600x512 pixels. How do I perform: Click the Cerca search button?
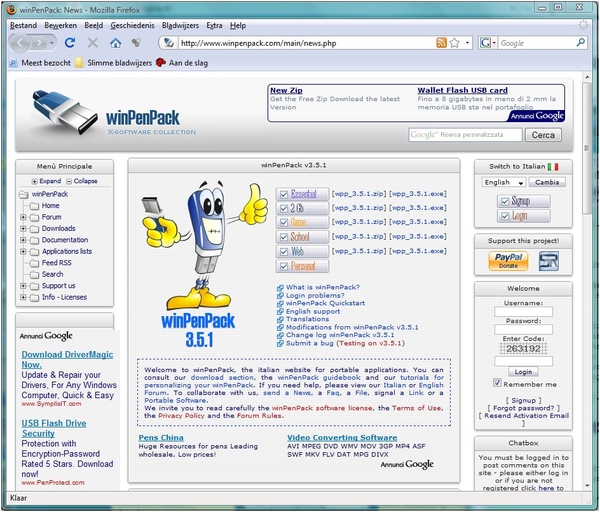pyautogui.click(x=543, y=135)
